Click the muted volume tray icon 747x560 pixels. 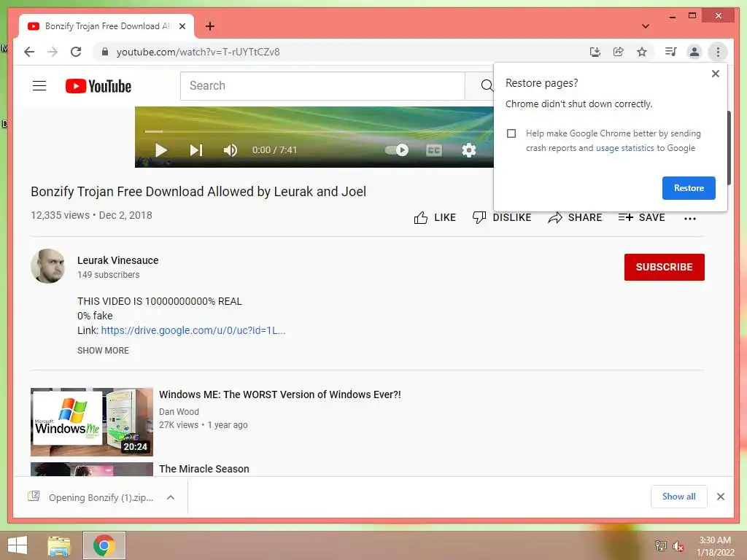678,546
